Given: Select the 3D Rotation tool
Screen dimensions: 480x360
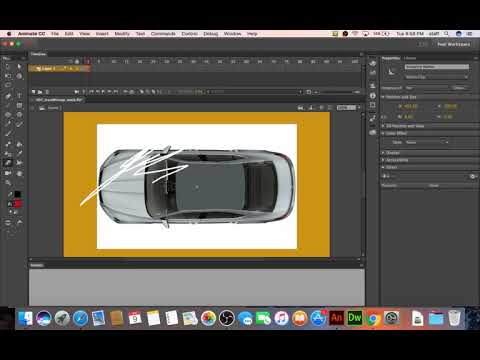Looking at the screenshot, I should (x=19, y=76).
